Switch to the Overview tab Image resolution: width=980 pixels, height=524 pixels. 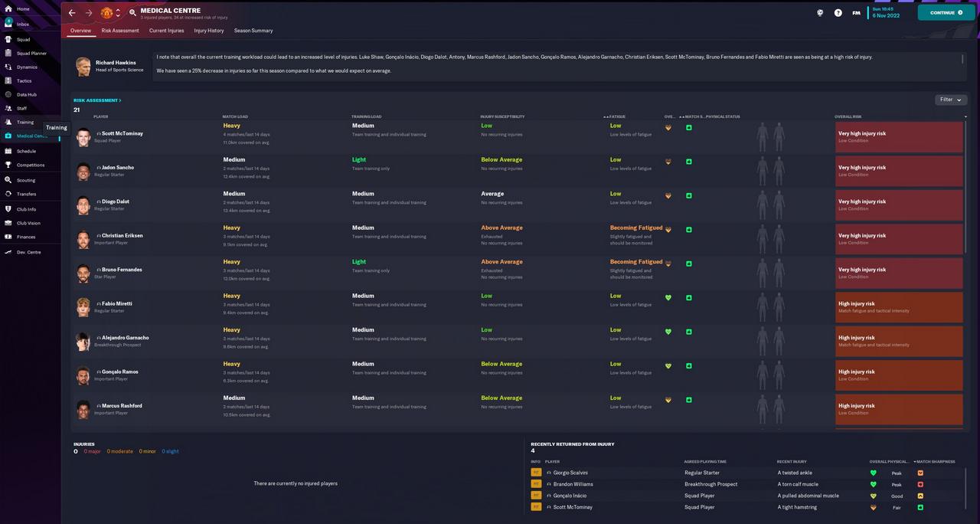[x=80, y=31]
